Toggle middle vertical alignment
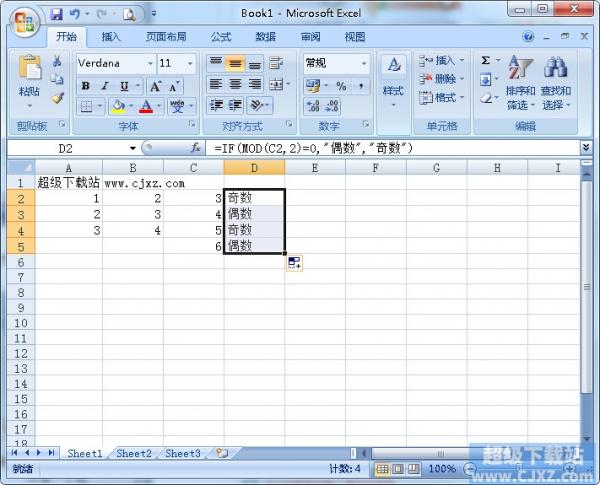Viewport: 600px width, 485px height. coord(235,63)
